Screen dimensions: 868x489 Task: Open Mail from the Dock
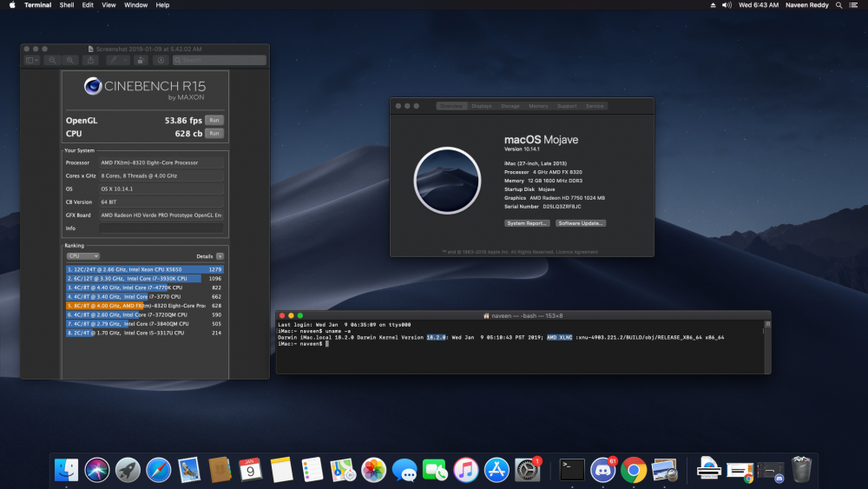(x=188, y=470)
